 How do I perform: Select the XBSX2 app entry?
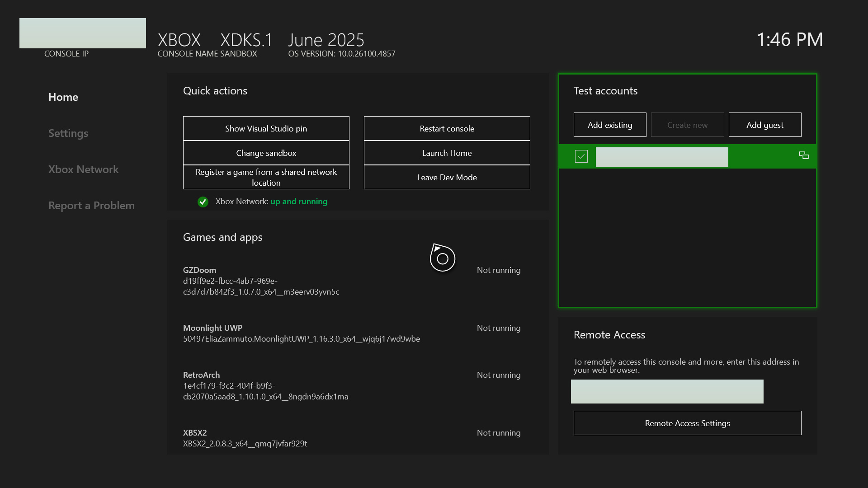coord(352,438)
